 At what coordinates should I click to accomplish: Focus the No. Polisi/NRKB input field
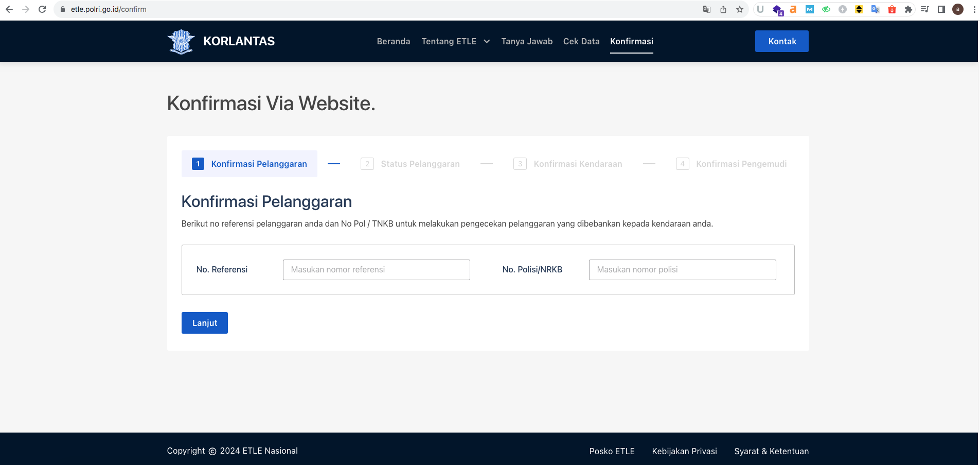coord(683,270)
